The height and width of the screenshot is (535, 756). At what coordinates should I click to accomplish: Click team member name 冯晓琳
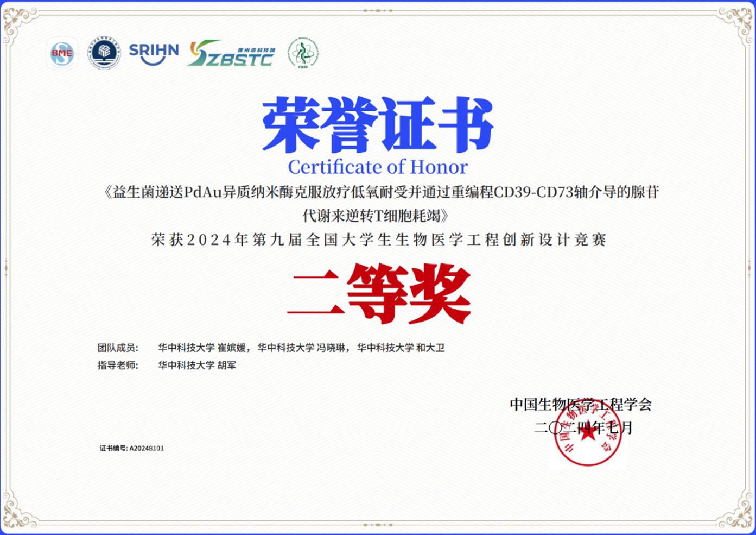tap(331, 348)
